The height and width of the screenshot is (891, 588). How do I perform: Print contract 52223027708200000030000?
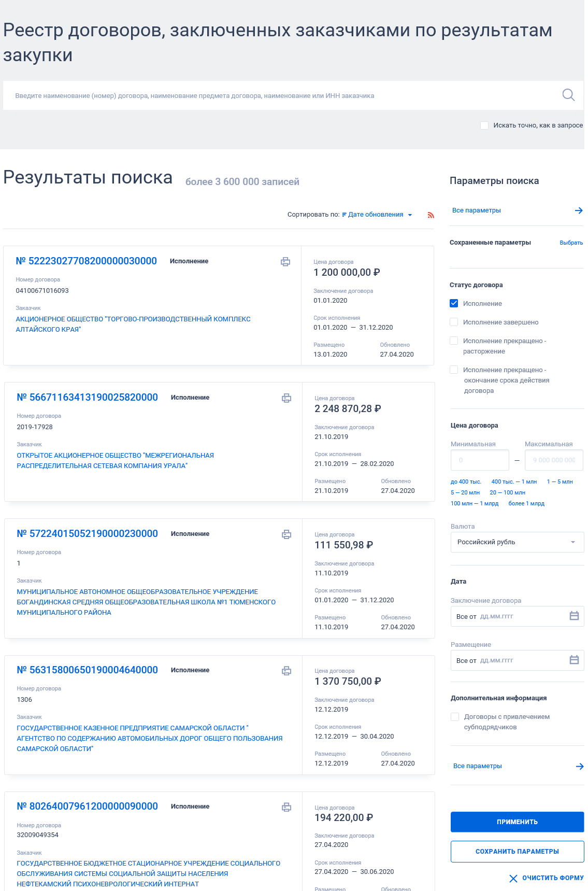285,262
